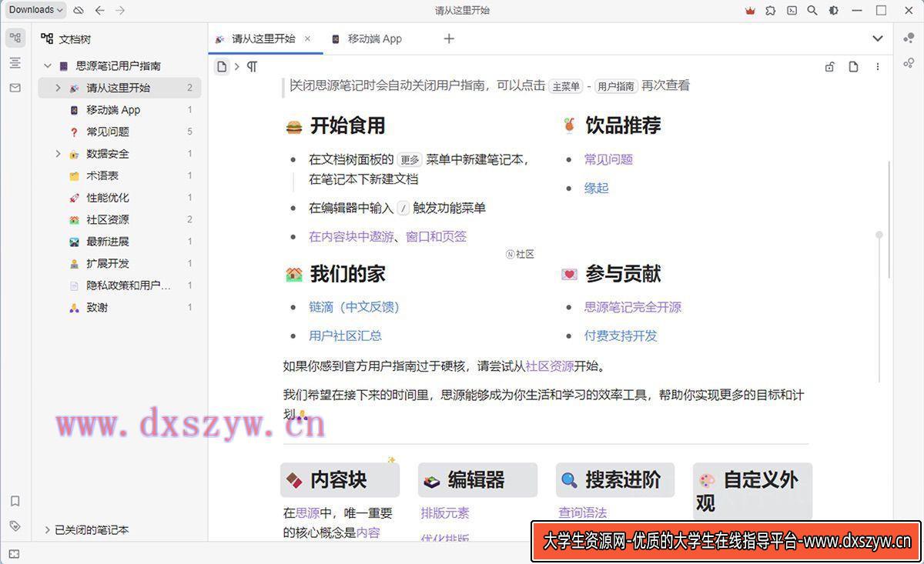Viewport: 924px width, 564px height.
Task: Open global search magnifier icon
Action: (812, 10)
